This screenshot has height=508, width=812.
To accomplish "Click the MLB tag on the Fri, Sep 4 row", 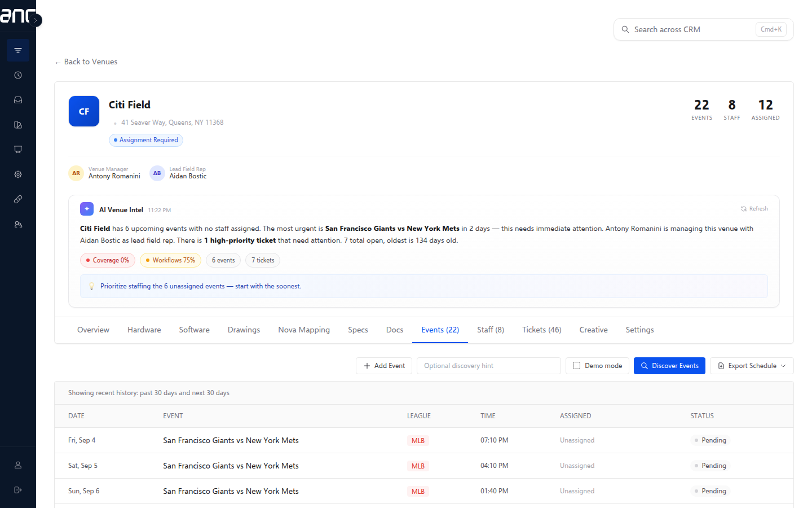I will (x=418, y=440).
